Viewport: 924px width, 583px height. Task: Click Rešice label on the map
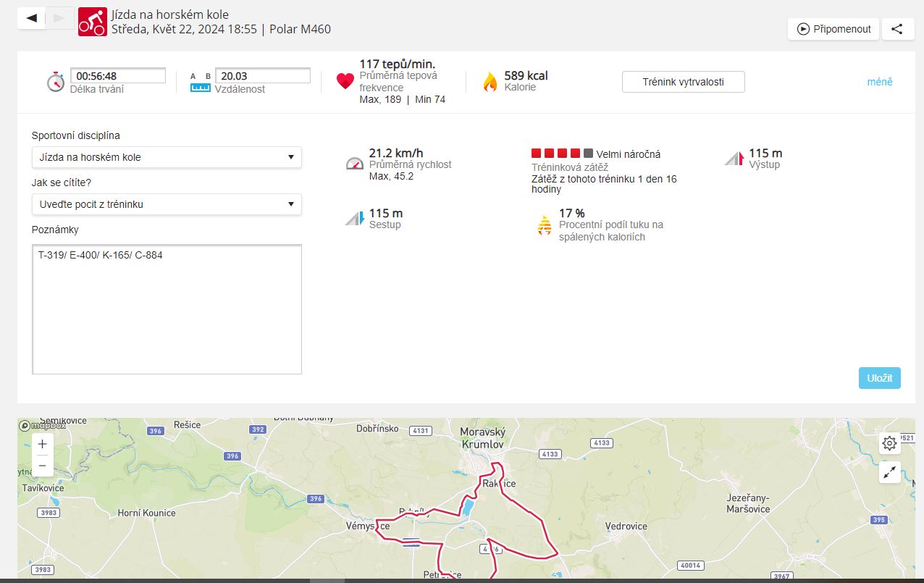187,424
